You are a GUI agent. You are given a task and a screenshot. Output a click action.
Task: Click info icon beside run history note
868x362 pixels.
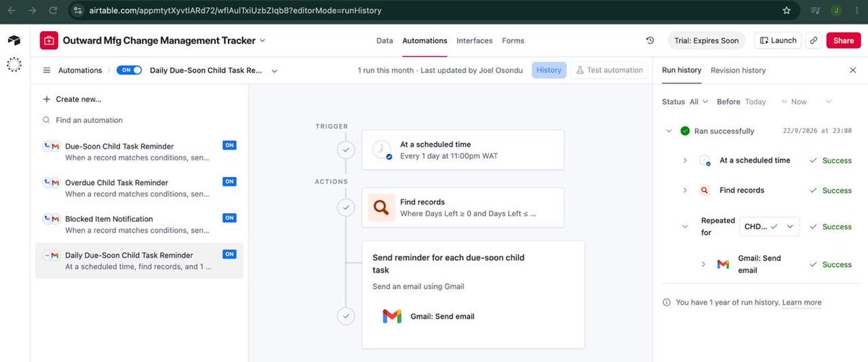coord(667,302)
